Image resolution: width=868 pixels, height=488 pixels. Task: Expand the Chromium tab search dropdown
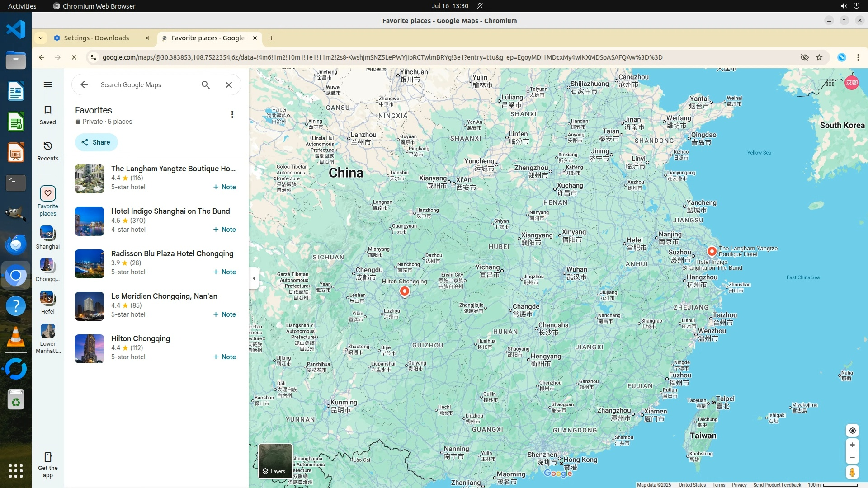point(41,38)
